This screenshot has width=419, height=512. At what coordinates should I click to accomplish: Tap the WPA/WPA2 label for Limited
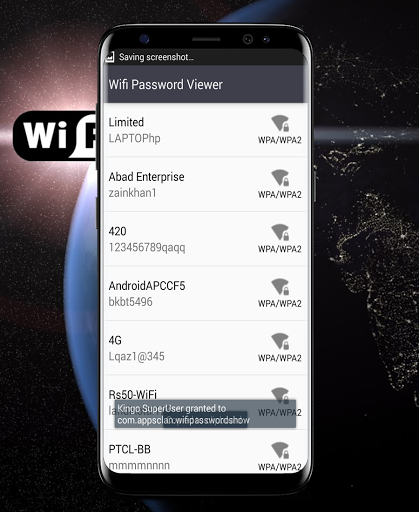(x=280, y=140)
